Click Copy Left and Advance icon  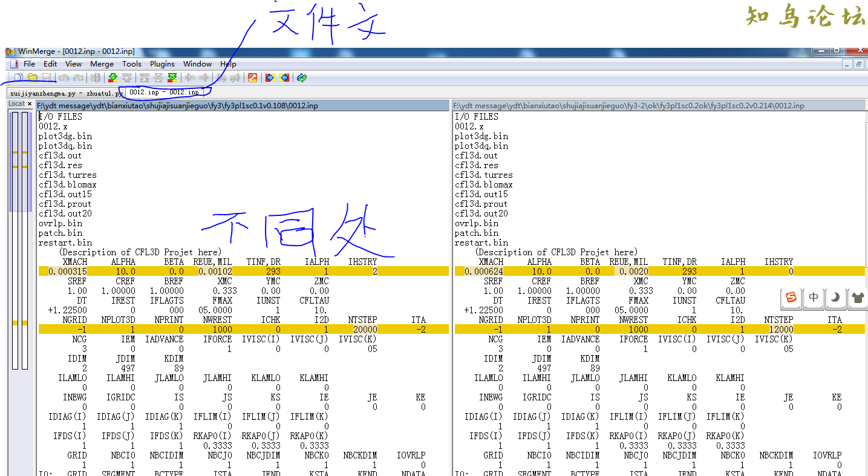pos(235,77)
